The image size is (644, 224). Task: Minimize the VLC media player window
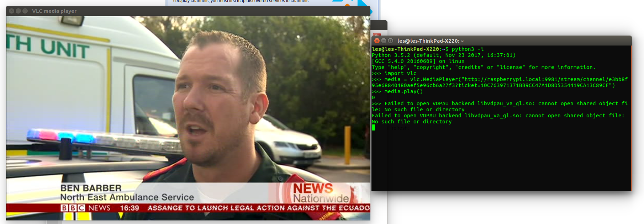18,11
